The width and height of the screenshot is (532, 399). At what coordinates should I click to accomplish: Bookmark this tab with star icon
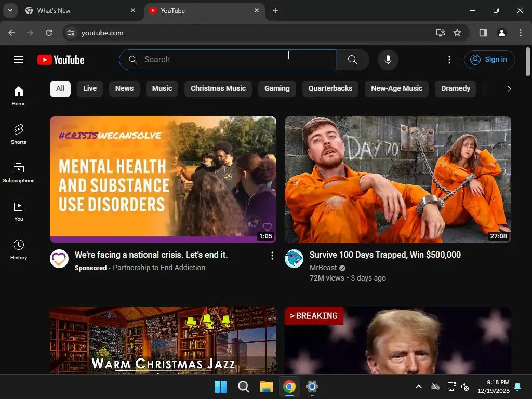coord(457,33)
